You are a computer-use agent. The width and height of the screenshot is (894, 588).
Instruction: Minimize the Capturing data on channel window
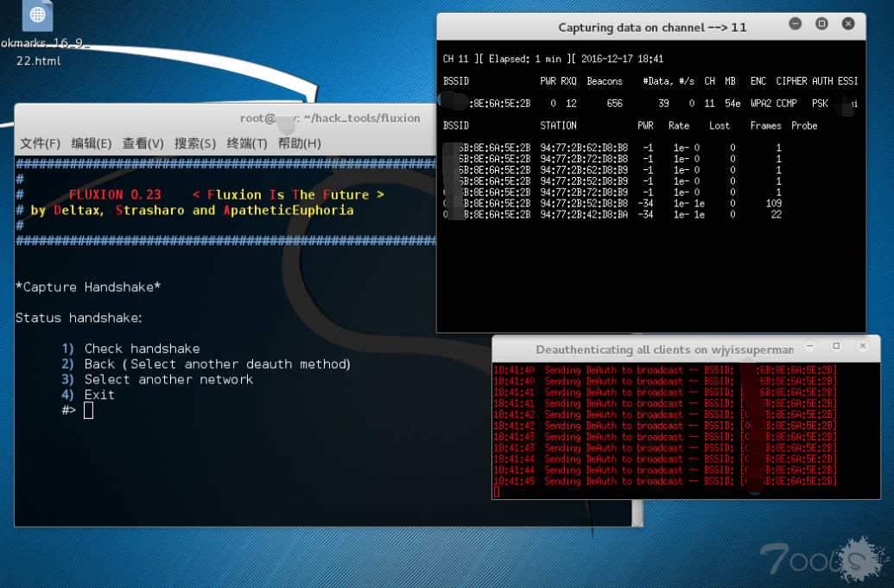click(796, 24)
